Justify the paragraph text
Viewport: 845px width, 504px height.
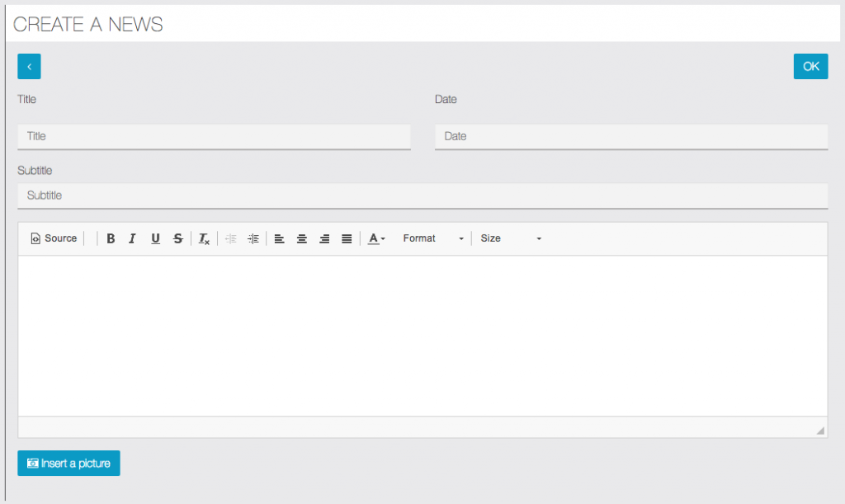[347, 238]
